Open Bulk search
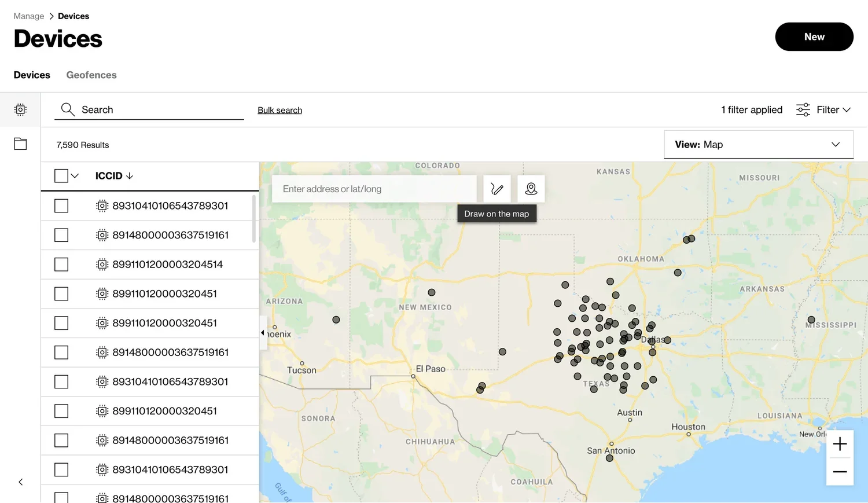The image size is (868, 503). tap(279, 110)
